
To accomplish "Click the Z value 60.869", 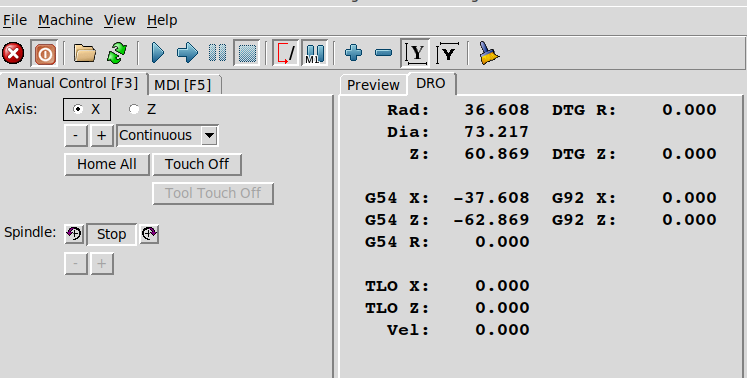I will click(497, 154).
